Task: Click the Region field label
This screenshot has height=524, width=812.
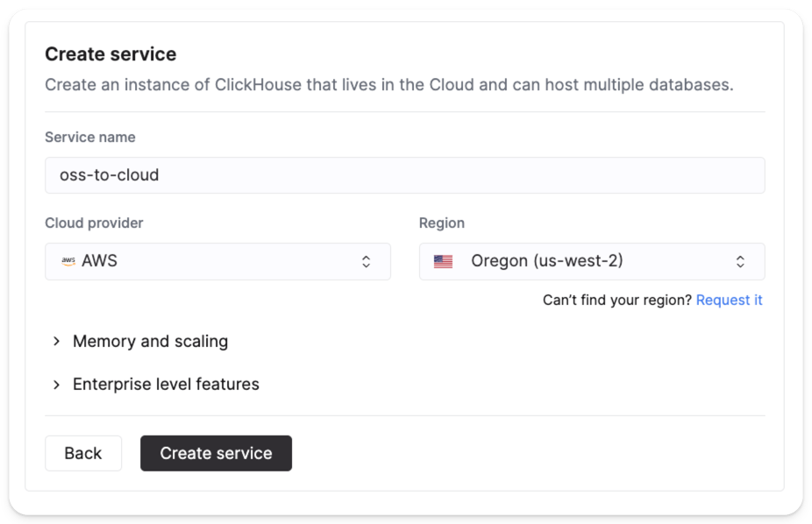Action: click(x=442, y=223)
